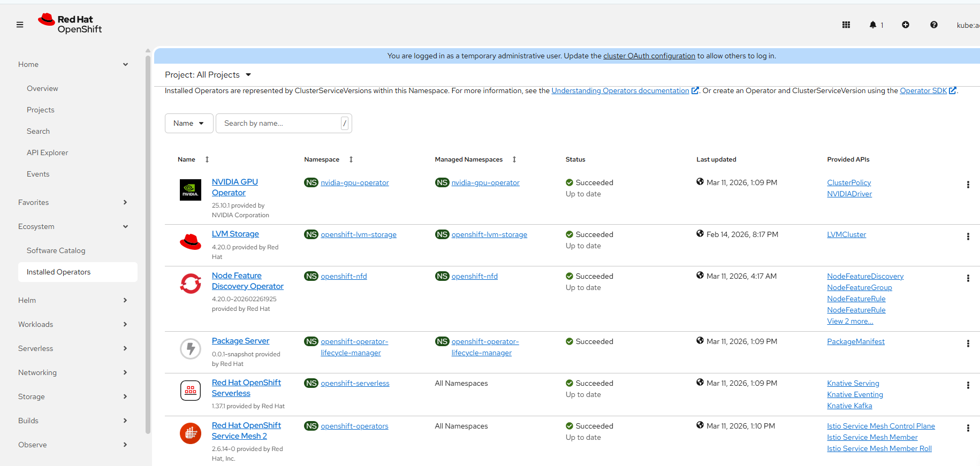The width and height of the screenshot is (980, 466).
Task: Open the Project: All Projects dropdown
Action: tap(208, 75)
